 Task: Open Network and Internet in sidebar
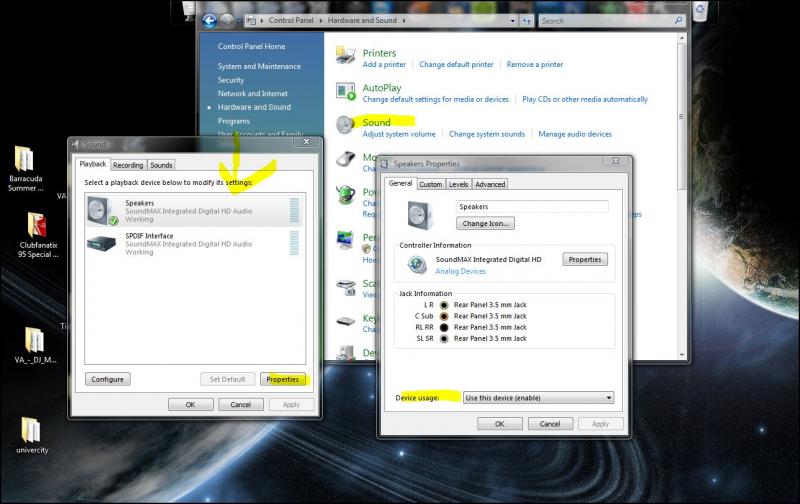coord(253,94)
